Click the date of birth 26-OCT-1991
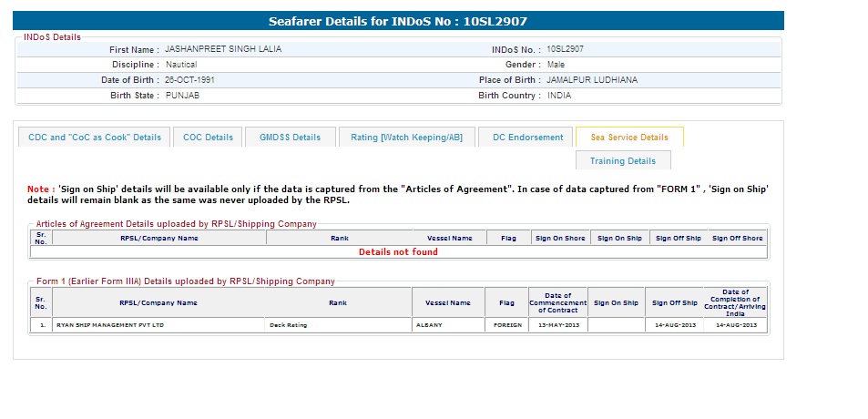Viewport: 868px width, 419px height. tap(189, 80)
